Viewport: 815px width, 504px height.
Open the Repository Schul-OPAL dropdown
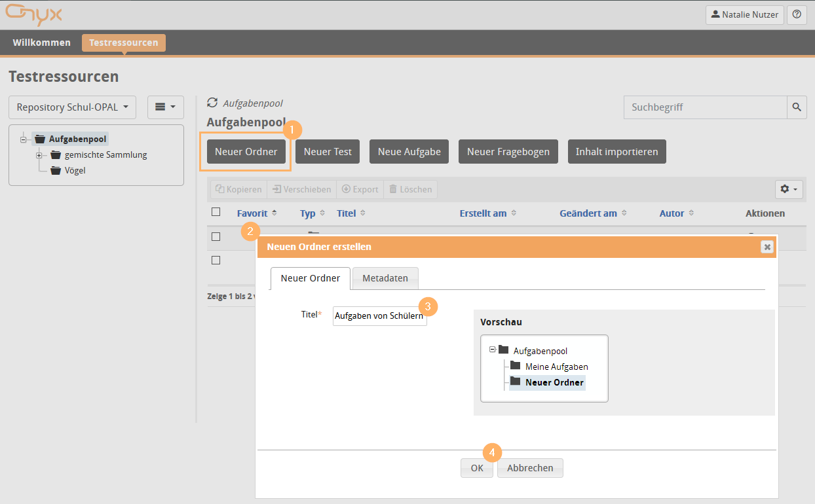click(72, 107)
